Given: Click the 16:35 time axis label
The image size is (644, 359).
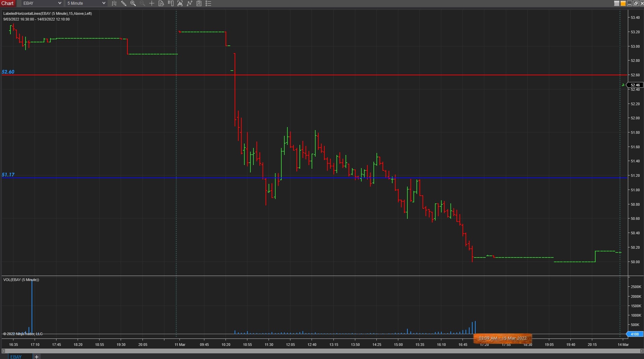Looking at the screenshot, I should 13,345.
